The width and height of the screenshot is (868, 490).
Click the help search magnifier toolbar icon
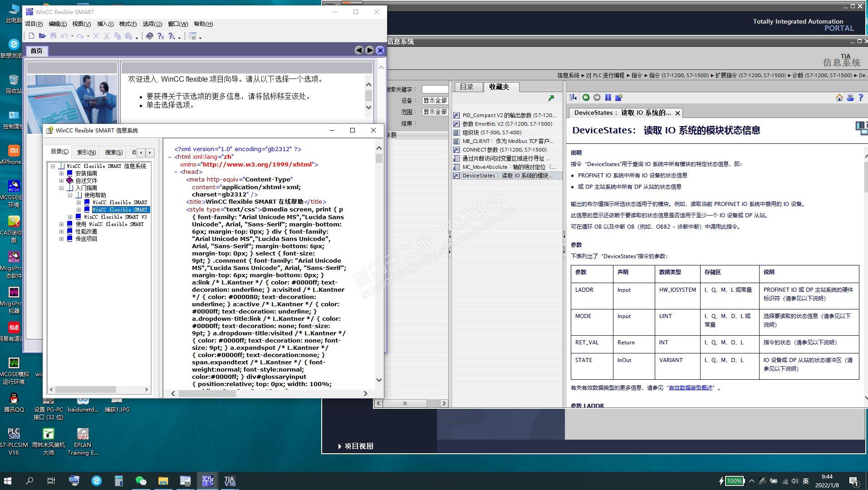click(172, 36)
